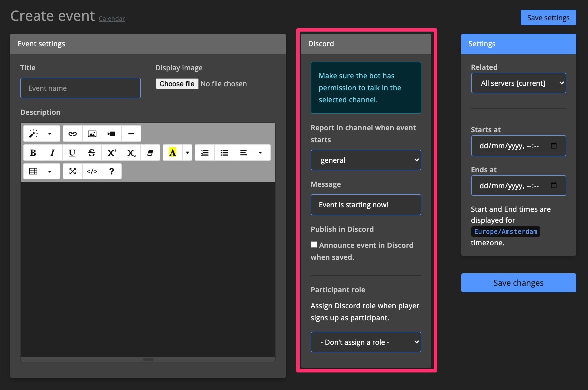This screenshot has width=588, height=390.
Task: Open the table insert dropdown
Action: 41,171
